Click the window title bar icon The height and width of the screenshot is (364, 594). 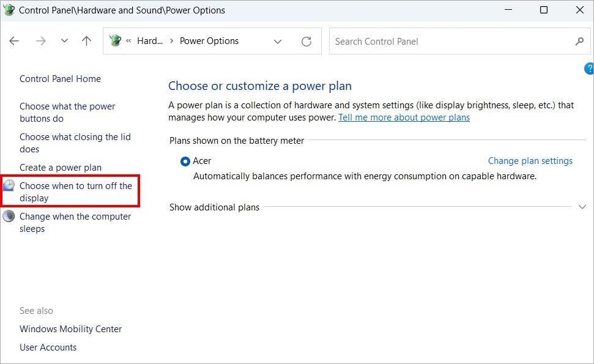pyautogui.click(x=9, y=9)
